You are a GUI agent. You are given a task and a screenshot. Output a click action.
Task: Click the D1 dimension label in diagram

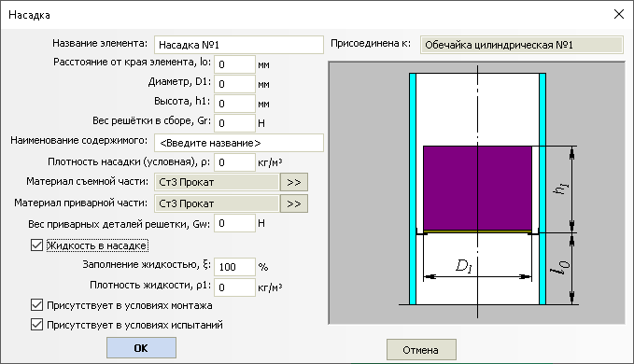[x=463, y=265]
